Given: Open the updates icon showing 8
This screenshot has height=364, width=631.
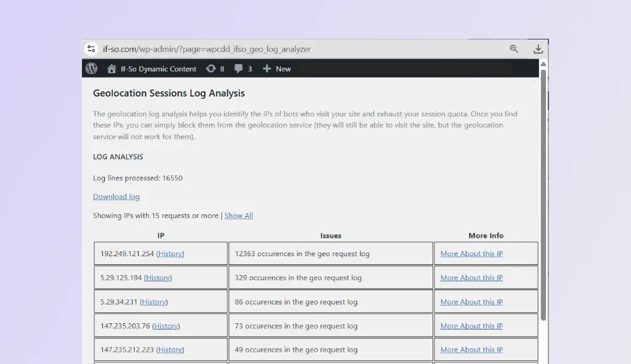Looking at the screenshot, I should (215, 68).
